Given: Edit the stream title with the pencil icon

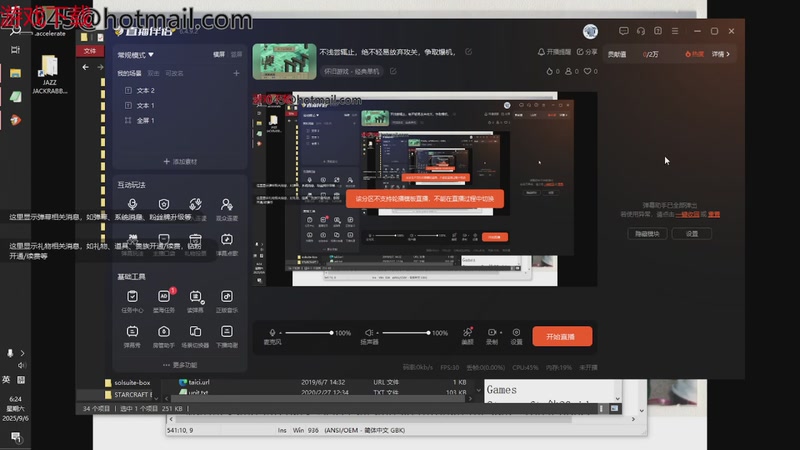Looking at the screenshot, I should (468, 52).
